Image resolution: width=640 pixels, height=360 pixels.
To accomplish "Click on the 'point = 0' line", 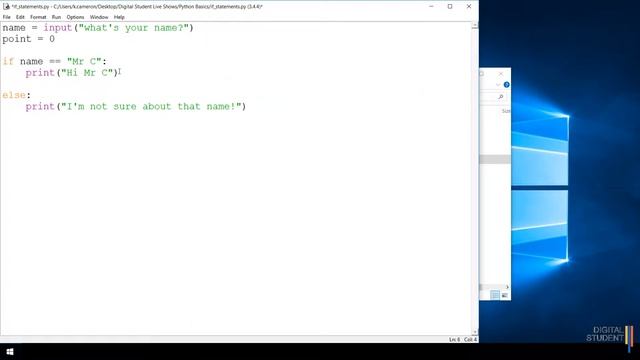I will click(28, 39).
